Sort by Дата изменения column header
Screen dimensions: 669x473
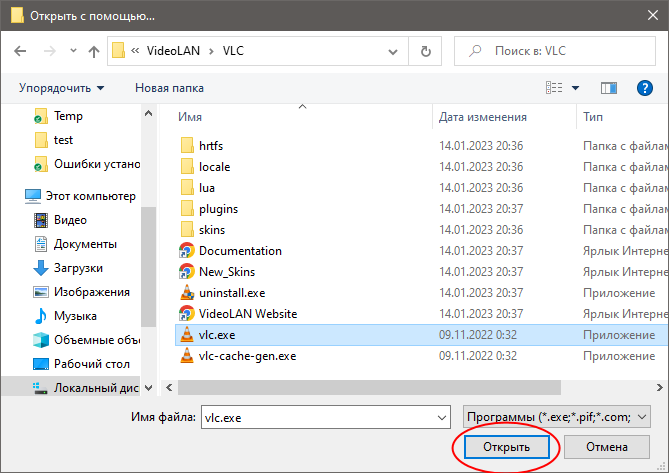[x=483, y=117]
